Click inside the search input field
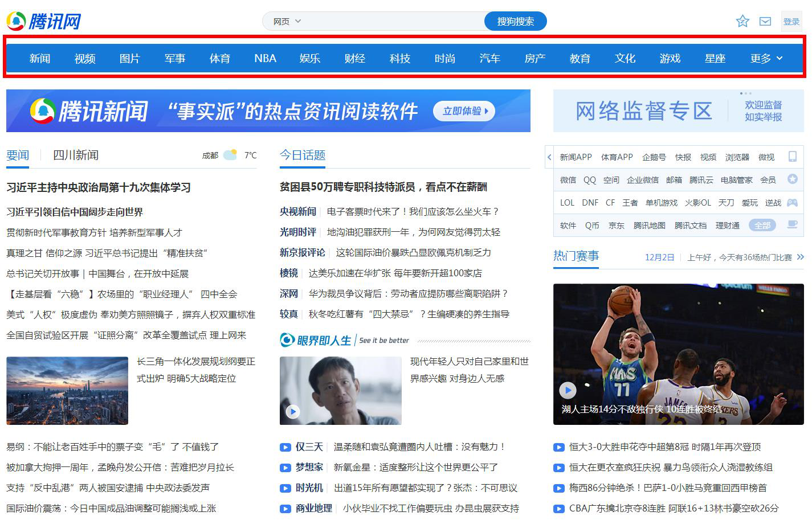The image size is (812, 520). pos(393,22)
